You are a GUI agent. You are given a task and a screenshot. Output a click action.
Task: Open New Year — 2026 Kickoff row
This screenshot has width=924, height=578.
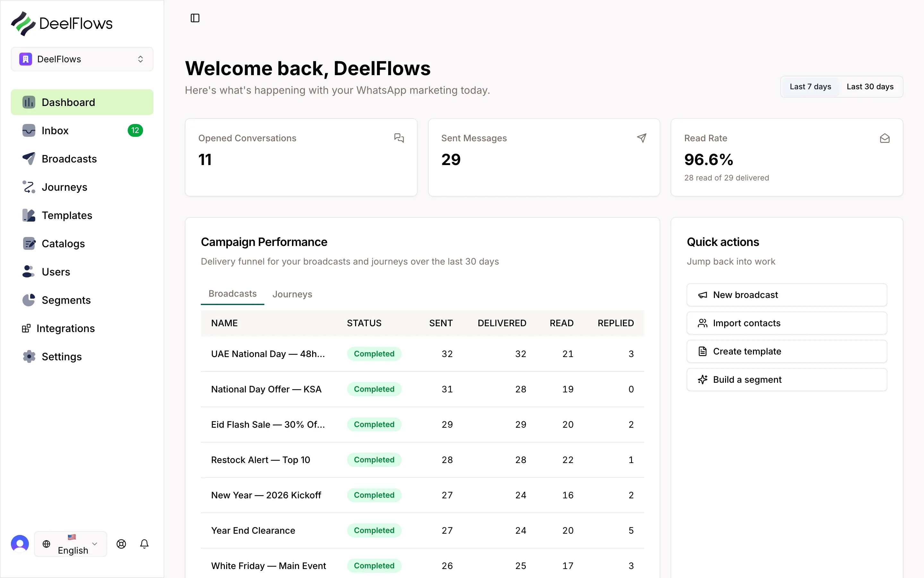422,495
